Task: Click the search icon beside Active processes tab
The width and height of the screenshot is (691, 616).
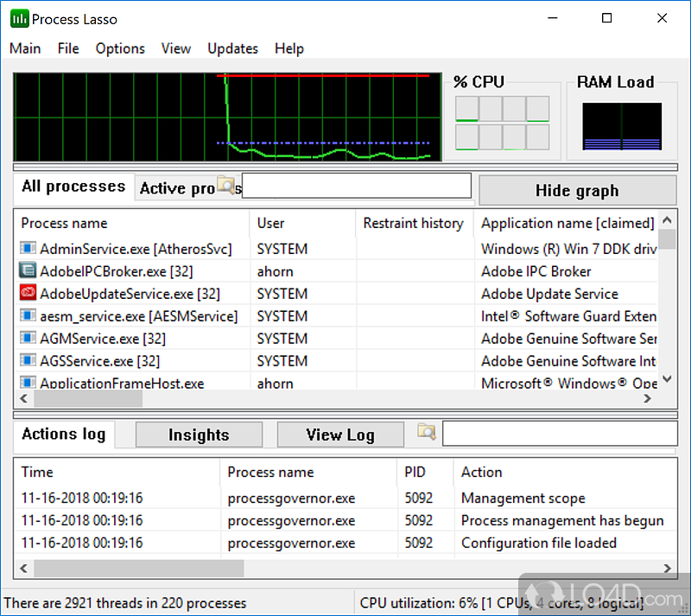Action: point(226,185)
